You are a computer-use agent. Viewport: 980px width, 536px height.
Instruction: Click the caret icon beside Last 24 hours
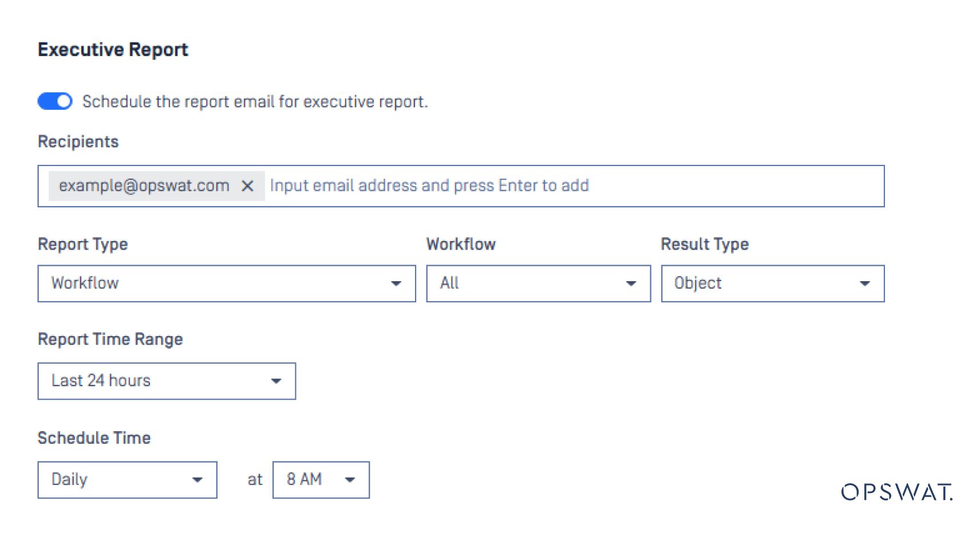pos(276,381)
